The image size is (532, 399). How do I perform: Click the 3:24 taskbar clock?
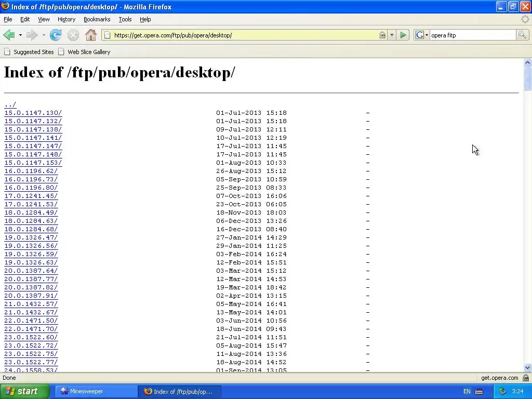(517, 392)
